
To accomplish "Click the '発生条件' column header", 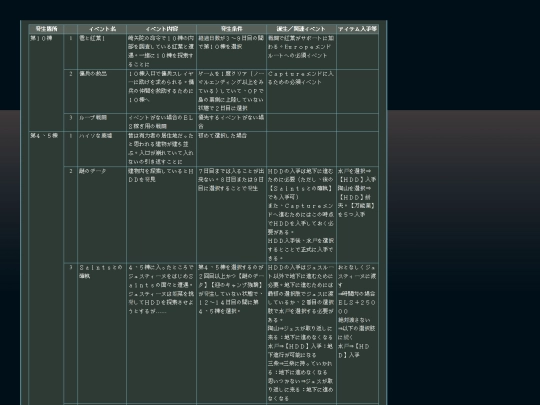I will (231, 29).
